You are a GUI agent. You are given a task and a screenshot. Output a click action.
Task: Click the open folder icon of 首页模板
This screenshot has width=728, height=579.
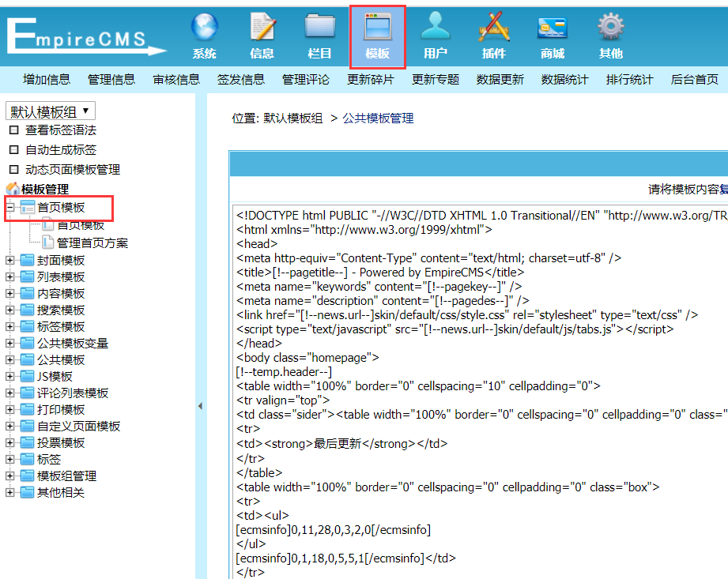click(28, 208)
